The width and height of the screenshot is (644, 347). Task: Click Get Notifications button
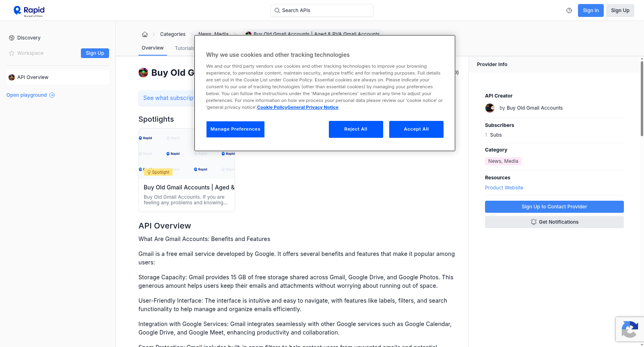tap(554, 222)
